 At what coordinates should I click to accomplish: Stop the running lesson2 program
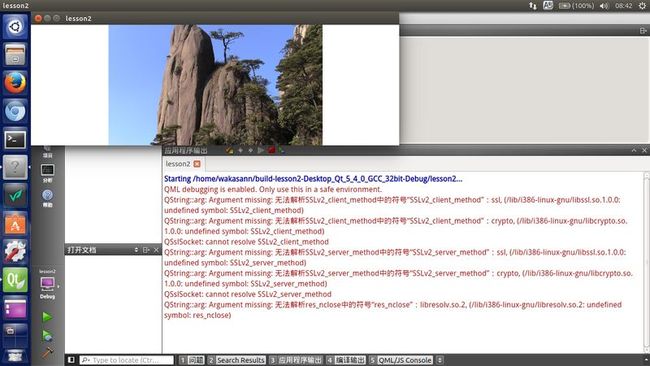[x=272, y=150]
